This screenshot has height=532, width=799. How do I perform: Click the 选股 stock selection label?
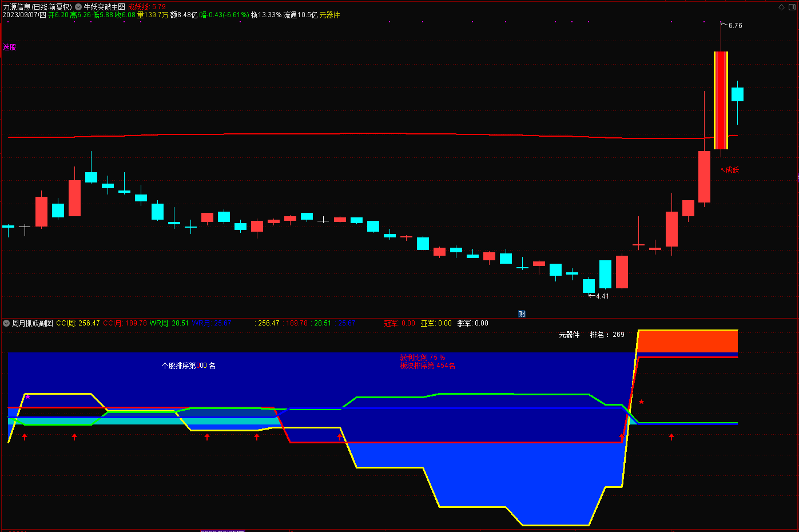[x=10, y=47]
